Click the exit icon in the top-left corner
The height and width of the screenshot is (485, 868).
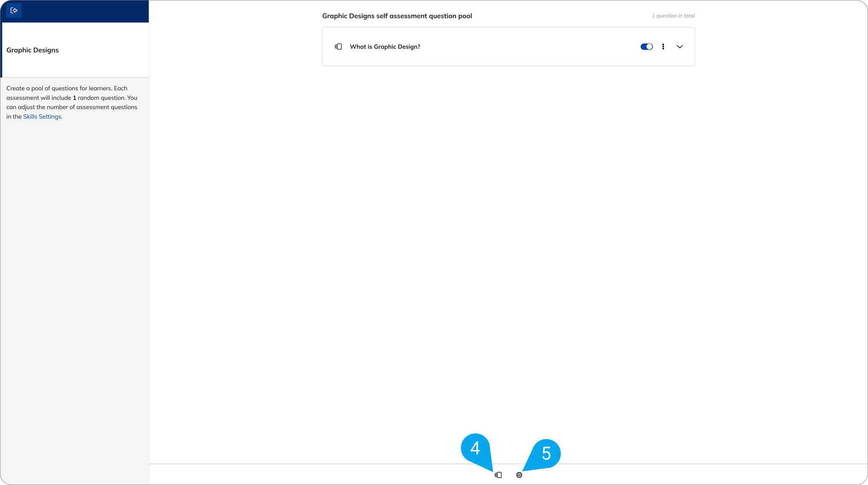[14, 10]
